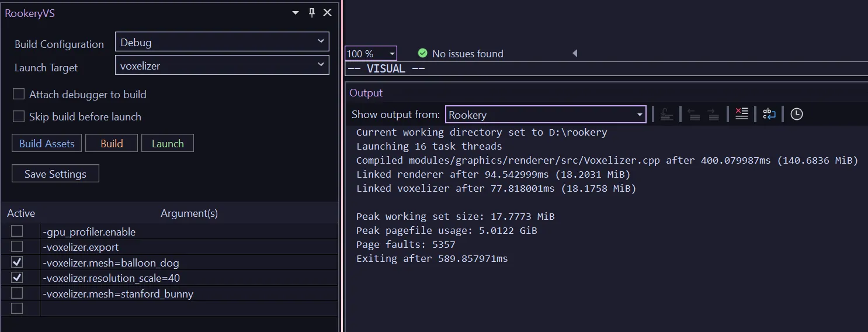Click the pin icon of RookeryVS panel
Viewport: 868px width, 332px height.
pyautogui.click(x=312, y=13)
